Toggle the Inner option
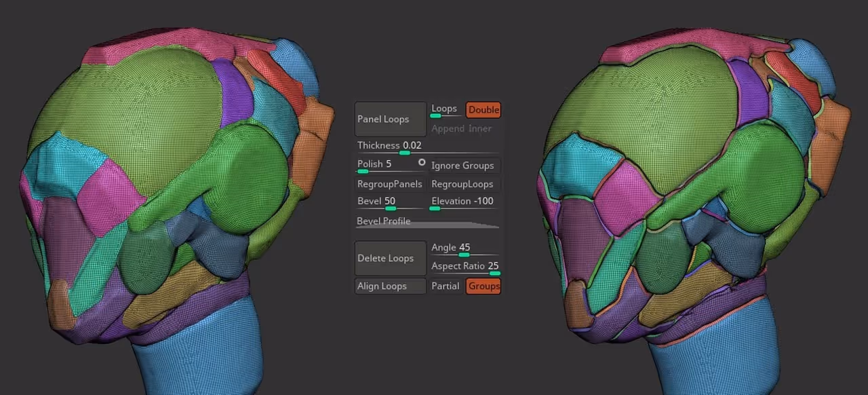This screenshot has width=868, height=395. click(x=480, y=128)
